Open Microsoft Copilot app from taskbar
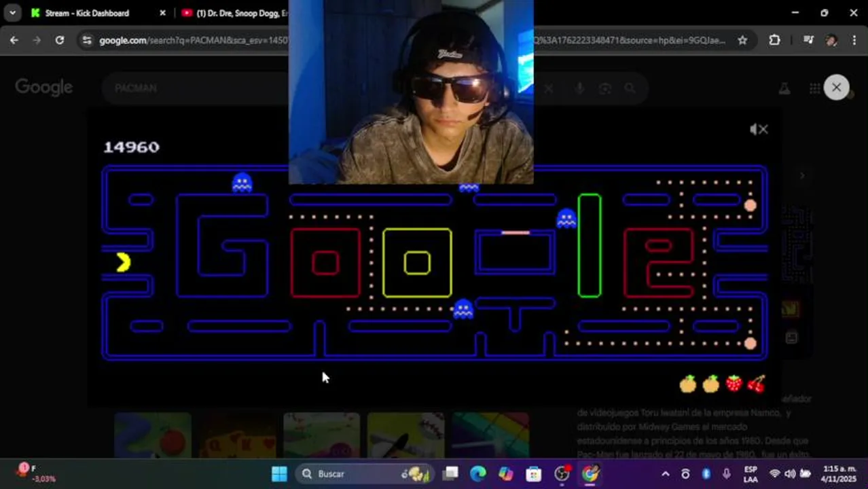Image resolution: width=868 pixels, height=489 pixels. click(x=506, y=473)
